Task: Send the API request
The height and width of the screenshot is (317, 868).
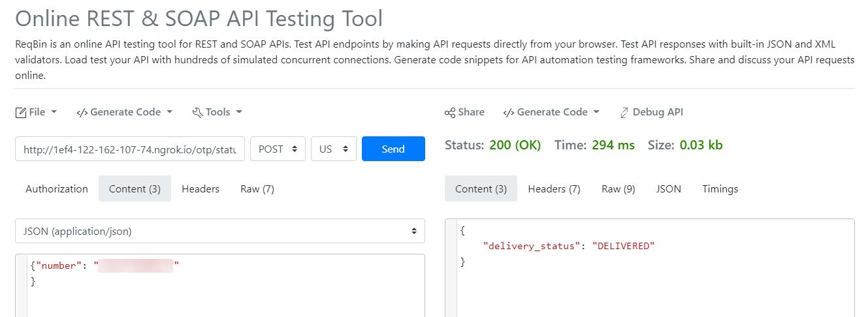Action: tap(393, 149)
